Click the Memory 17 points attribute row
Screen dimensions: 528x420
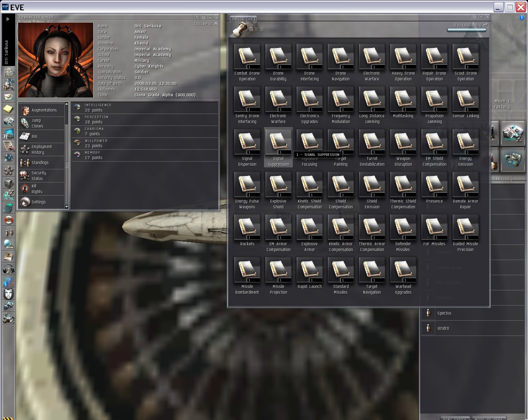(x=145, y=155)
